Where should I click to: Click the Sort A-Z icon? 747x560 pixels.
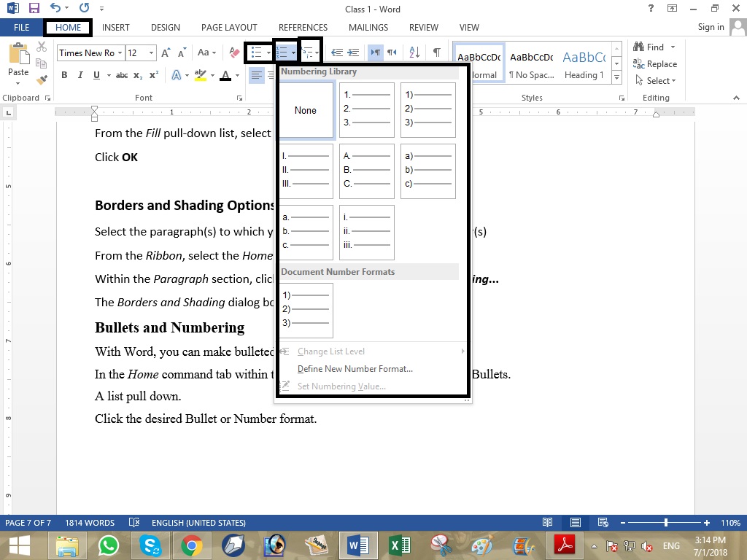(x=414, y=52)
